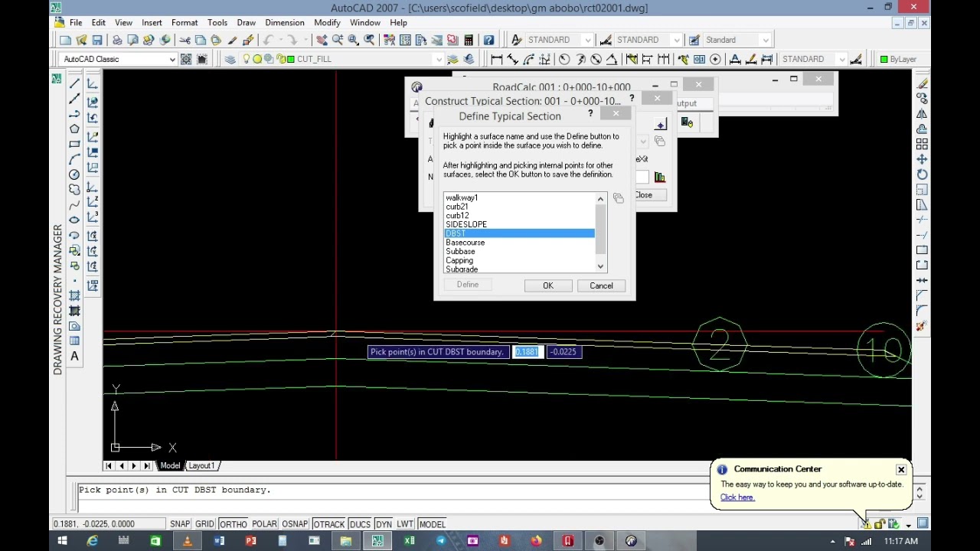This screenshot has width=980, height=551.
Task: Click the Plot printer icon
Action: point(117,40)
